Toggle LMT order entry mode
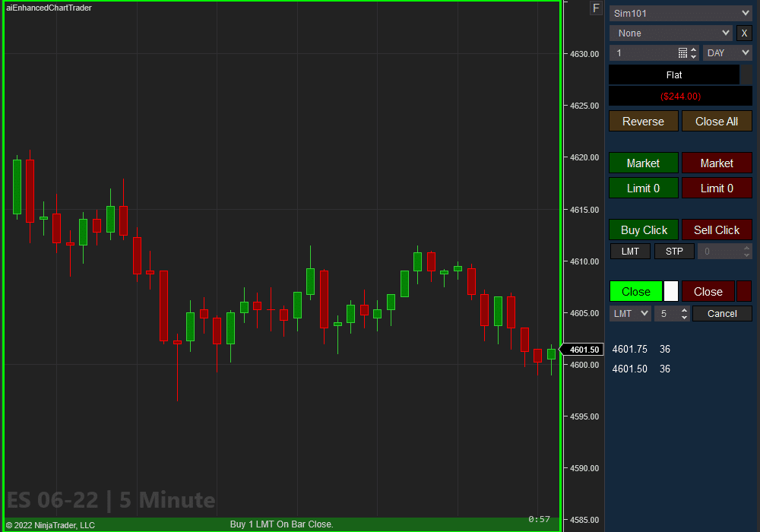The width and height of the screenshot is (760, 532). (x=630, y=251)
